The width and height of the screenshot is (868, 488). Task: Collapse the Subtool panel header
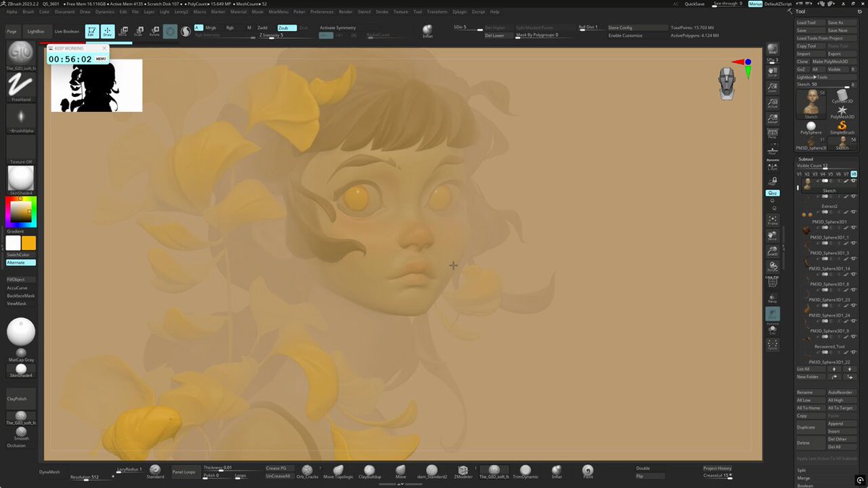[806, 159]
